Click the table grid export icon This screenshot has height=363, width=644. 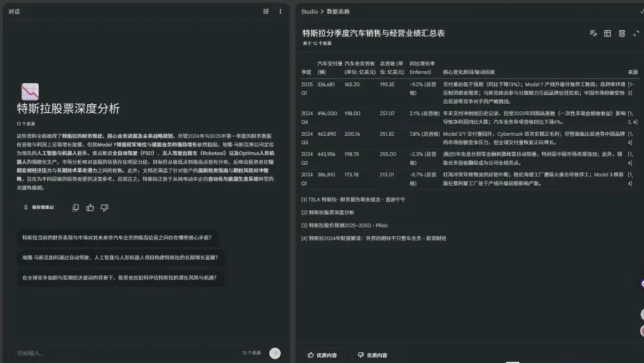(608, 33)
